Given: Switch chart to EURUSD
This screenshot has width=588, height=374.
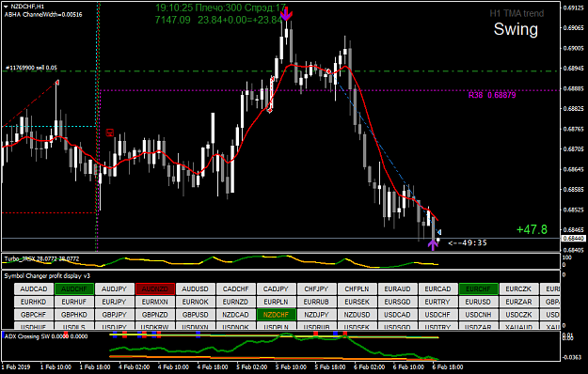Looking at the screenshot, I should pyautogui.click(x=478, y=302).
